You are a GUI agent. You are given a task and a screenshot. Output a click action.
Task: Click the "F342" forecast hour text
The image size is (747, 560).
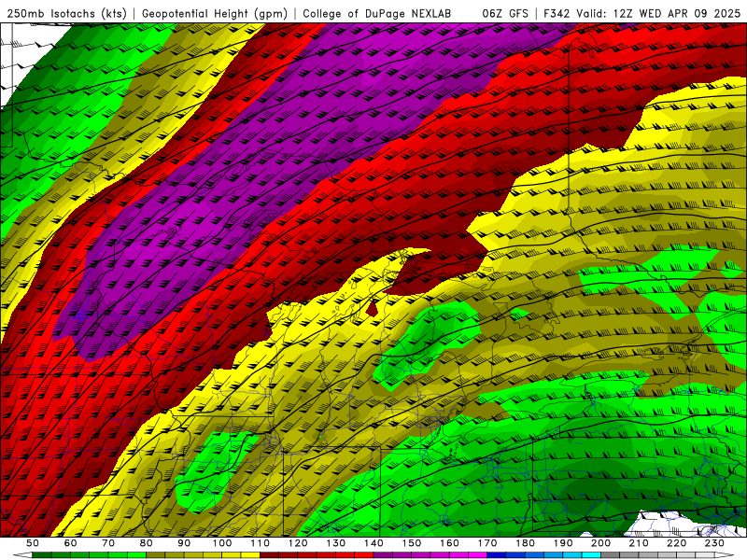pyautogui.click(x=557, y=14)
